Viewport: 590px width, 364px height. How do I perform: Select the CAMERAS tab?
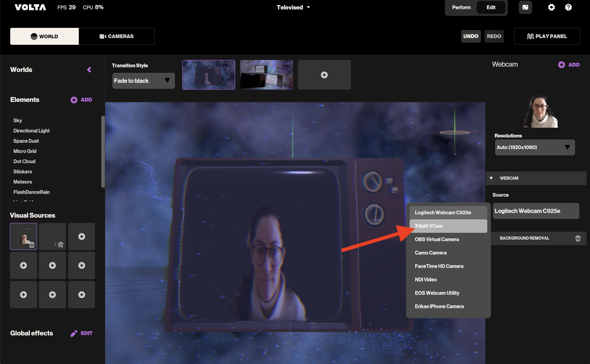tap(117, 36)
